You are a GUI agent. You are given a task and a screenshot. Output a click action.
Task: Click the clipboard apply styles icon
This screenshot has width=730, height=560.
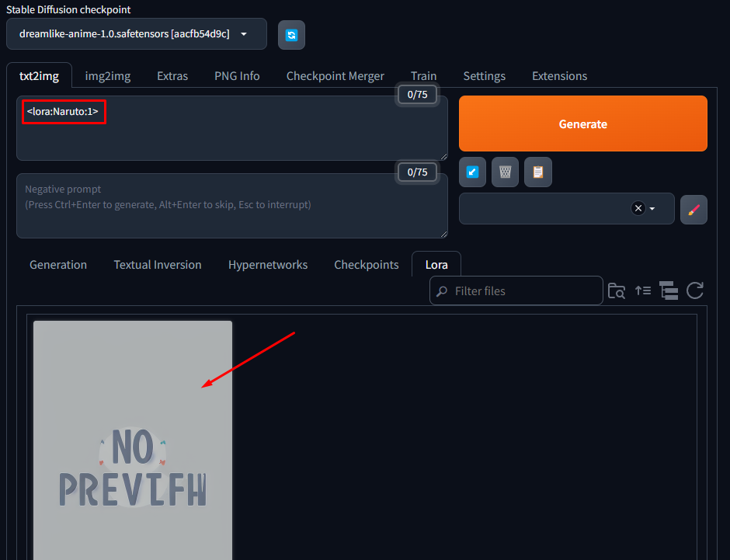537,172
